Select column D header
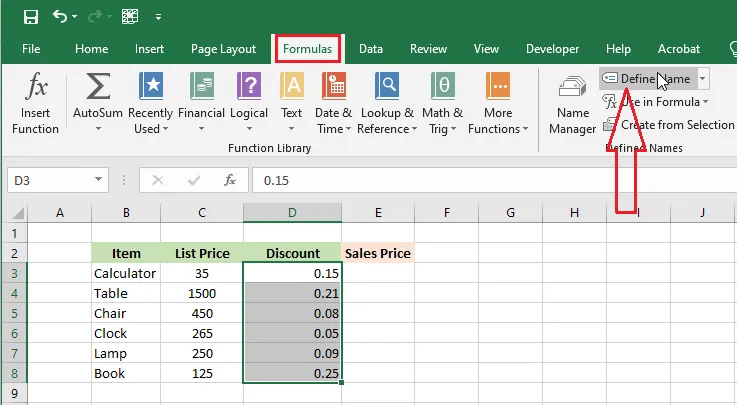Image resolution: width=737 pixels, height=405 pixels. click(x=292, y=213)
